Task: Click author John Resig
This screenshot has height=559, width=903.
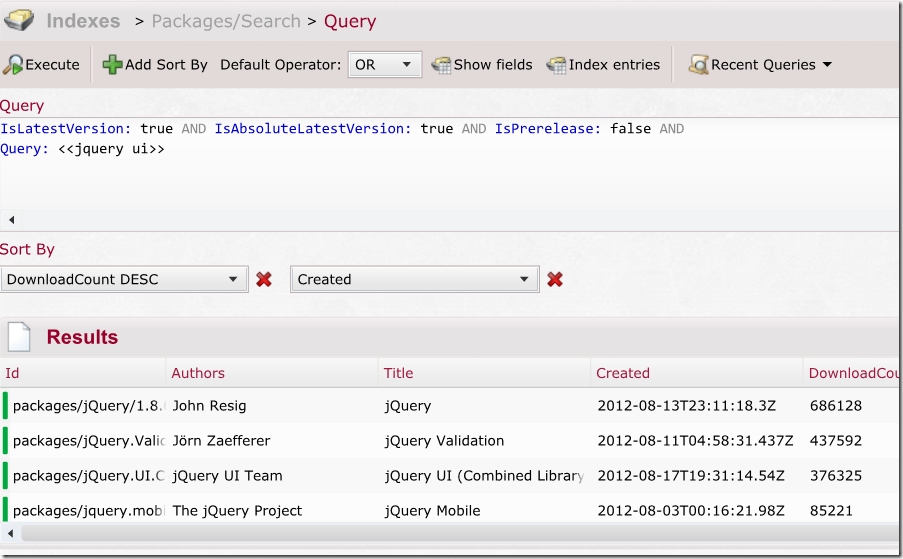Action: click(209, 406)
